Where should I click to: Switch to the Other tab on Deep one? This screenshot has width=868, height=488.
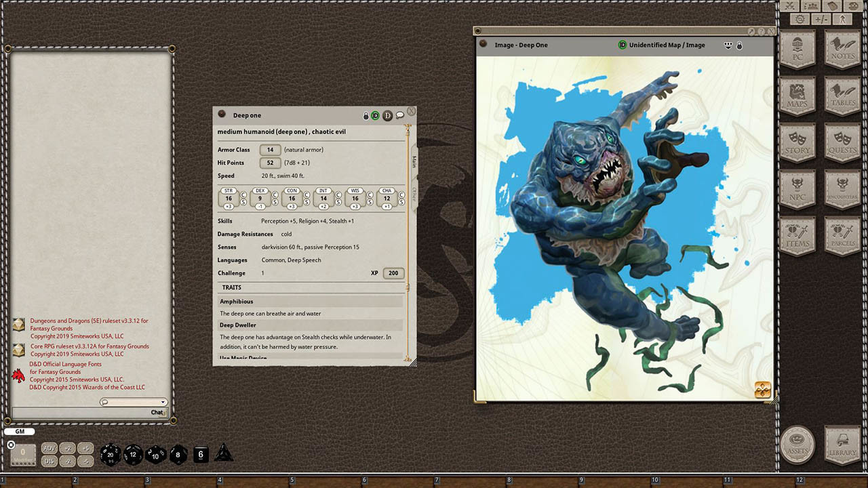[x=414, y=195]
